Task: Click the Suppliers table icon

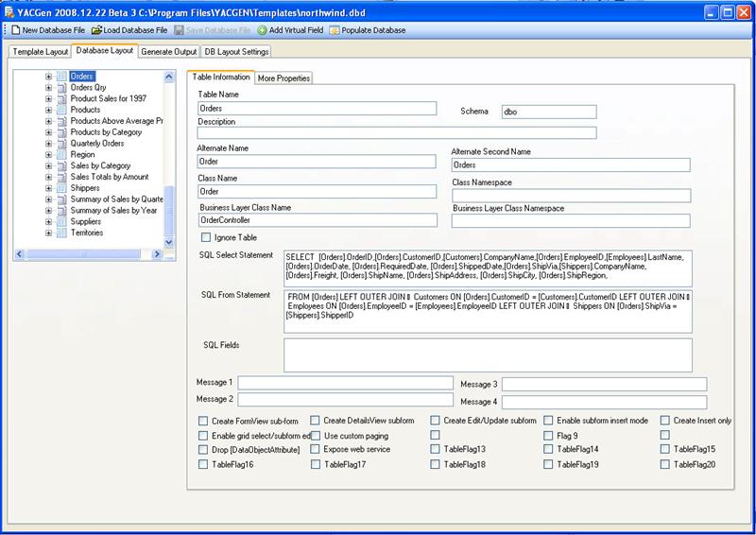Action: (61, 222)
